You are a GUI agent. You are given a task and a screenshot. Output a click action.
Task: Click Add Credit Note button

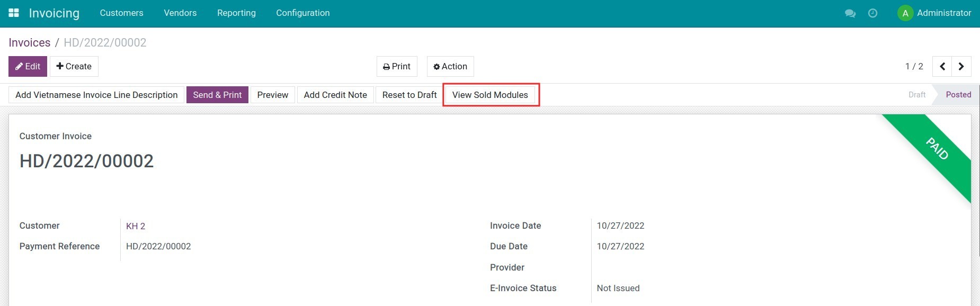[x=335, y=95]
